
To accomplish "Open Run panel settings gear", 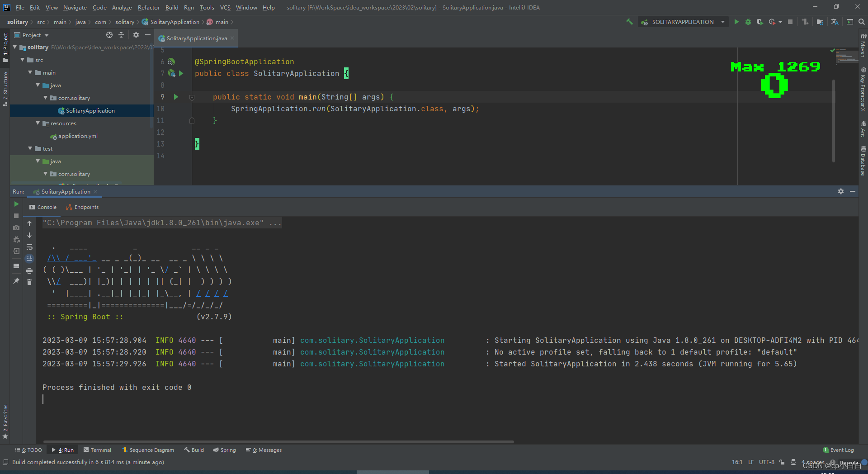I will coord(840,191).
